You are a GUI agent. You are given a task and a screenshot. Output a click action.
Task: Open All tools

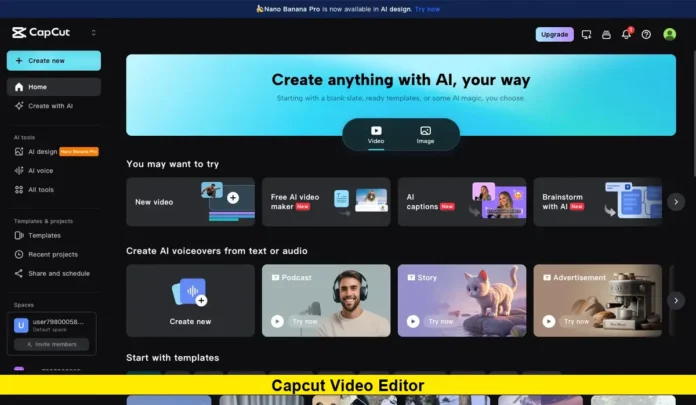click(54, 190)
